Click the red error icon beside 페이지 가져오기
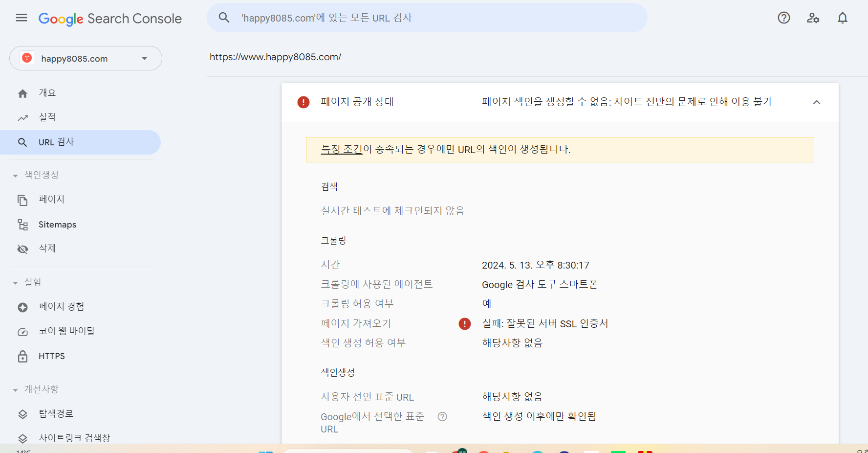This screenshot has height=453, width=868. pos(465,323)
